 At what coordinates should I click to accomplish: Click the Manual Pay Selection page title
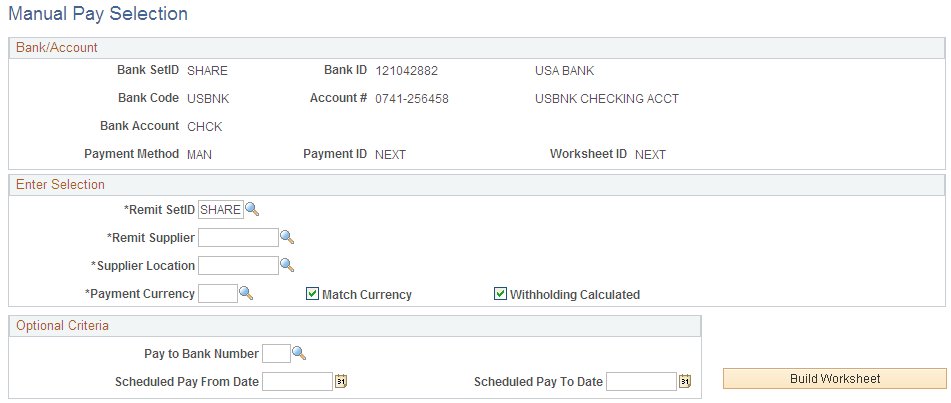click(98, 13)
